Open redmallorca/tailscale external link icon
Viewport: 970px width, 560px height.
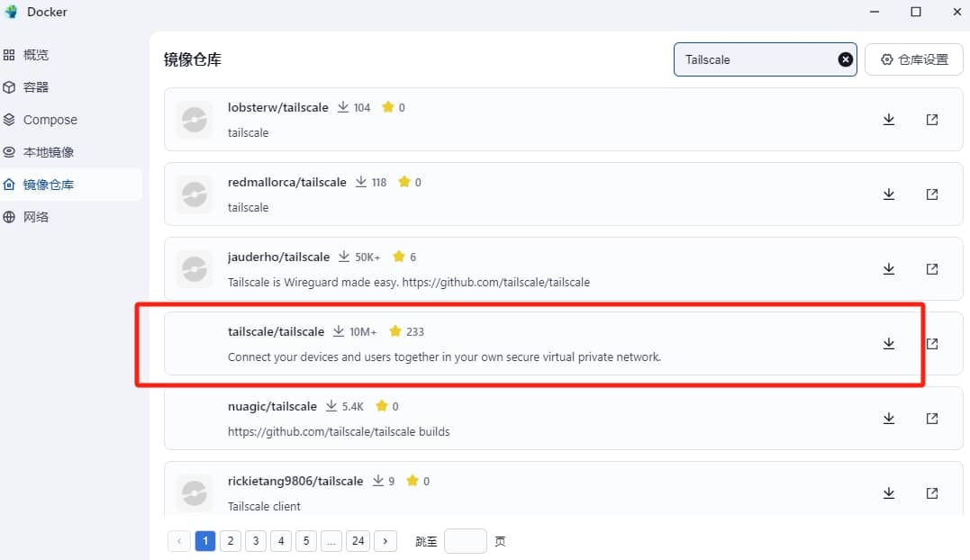click(931, 194)
